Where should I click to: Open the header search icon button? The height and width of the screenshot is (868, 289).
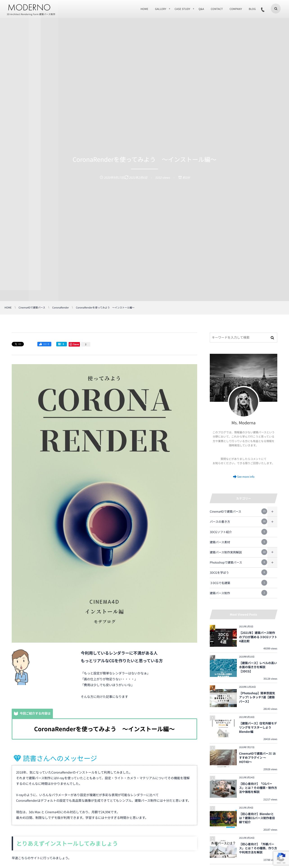pos(275,9)
